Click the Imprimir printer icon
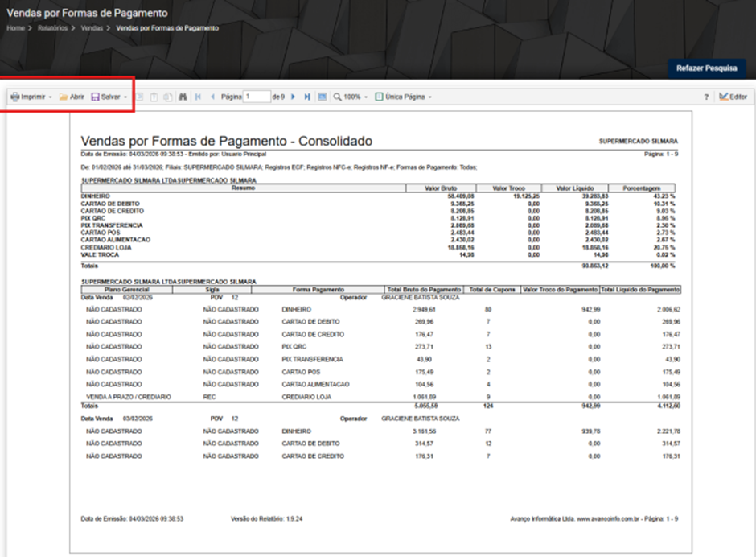 point(15,97)
